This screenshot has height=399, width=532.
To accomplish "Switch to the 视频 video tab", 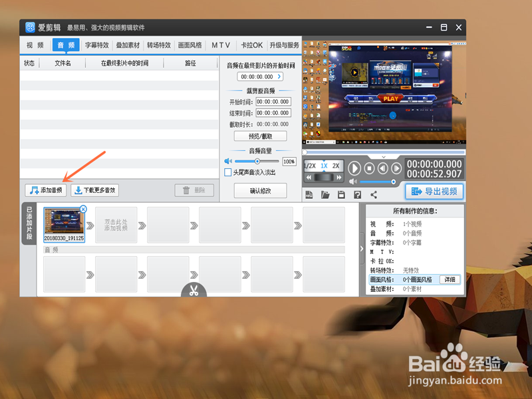I will (35, 45).
